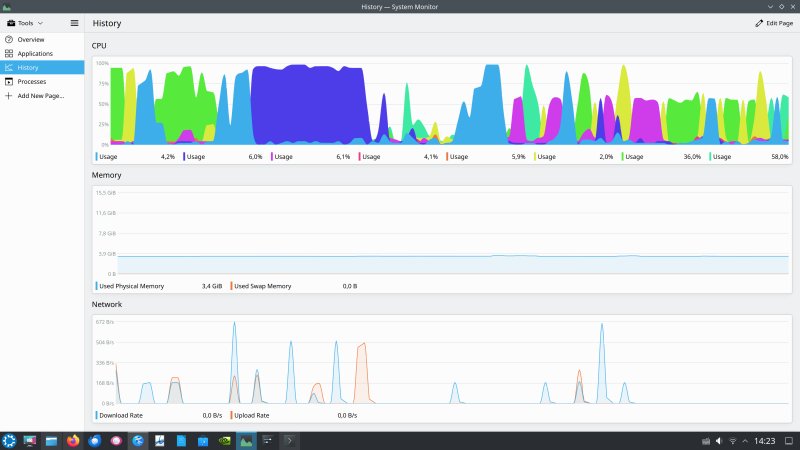The width and height of the screenshot is (800, 450).
Task: Click the System Monitor icon in the title bar
Action: (x=7, y=7)
